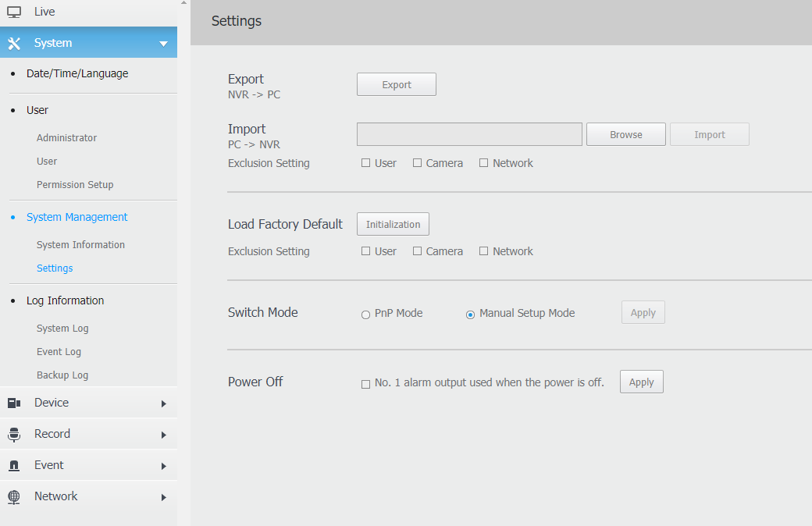Click the System wrench icon

coord(14,44)
